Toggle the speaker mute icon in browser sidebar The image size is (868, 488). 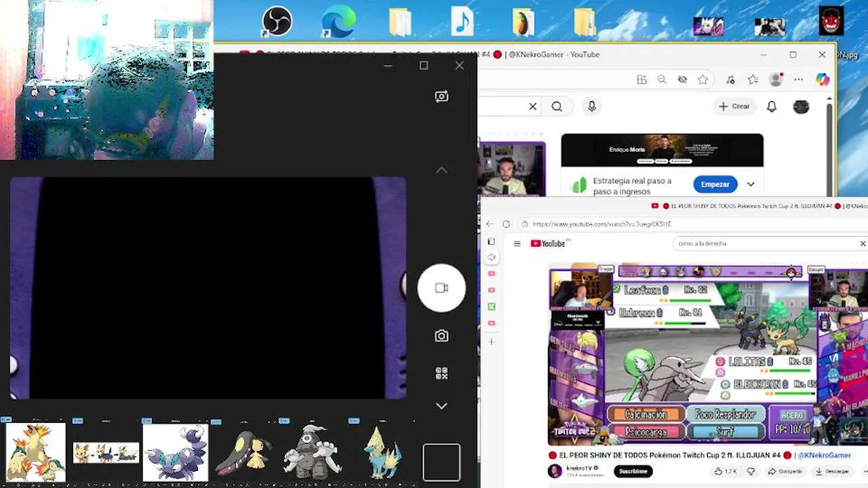492,258
